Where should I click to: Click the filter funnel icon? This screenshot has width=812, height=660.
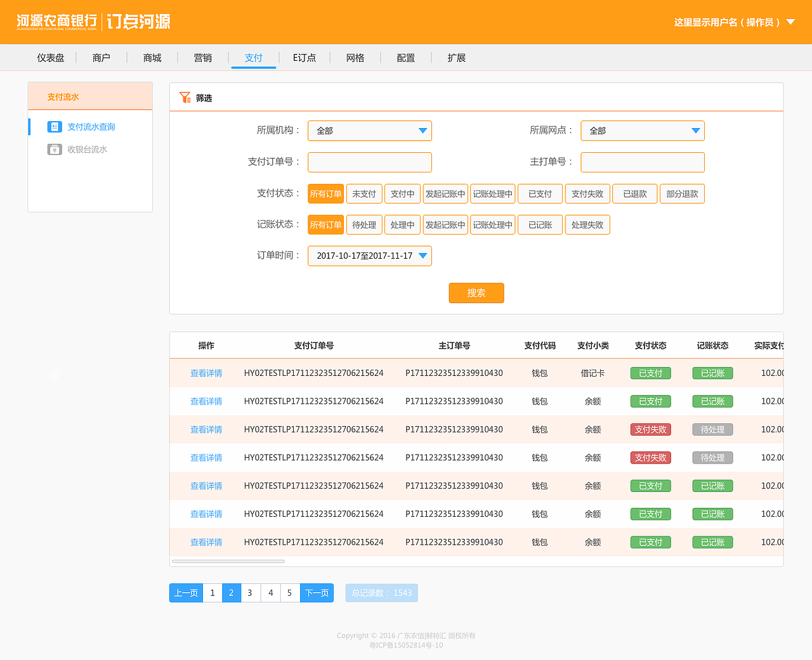[185, 97]
